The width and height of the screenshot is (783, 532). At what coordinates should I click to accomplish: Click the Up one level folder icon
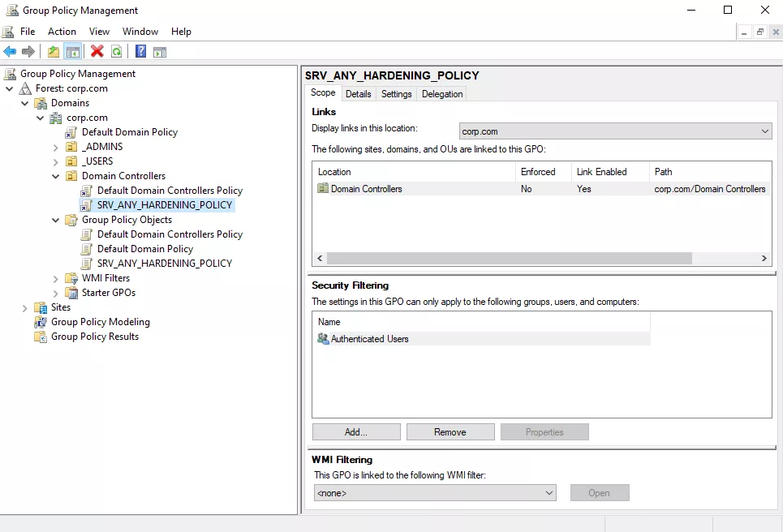pos(54,51)
